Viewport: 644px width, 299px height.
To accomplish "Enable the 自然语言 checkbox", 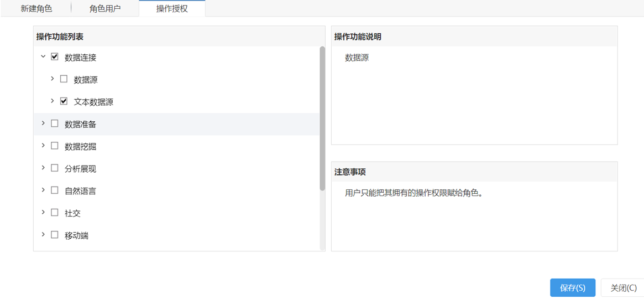I will (54, 190).
